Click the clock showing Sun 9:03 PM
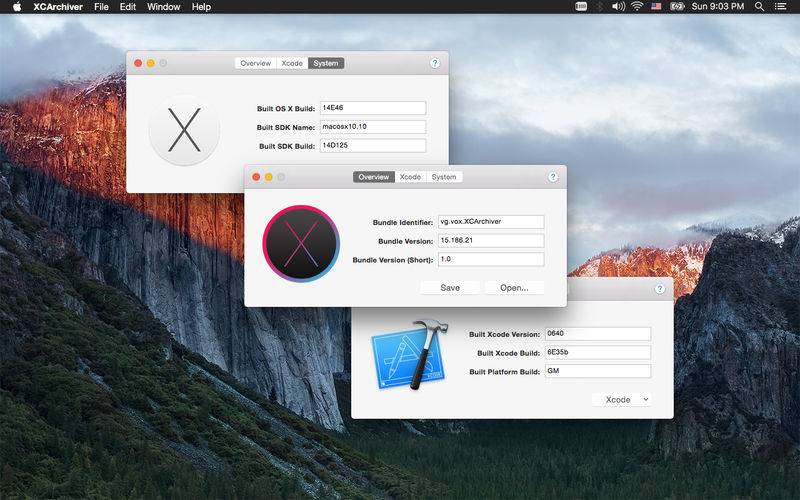 717,7
